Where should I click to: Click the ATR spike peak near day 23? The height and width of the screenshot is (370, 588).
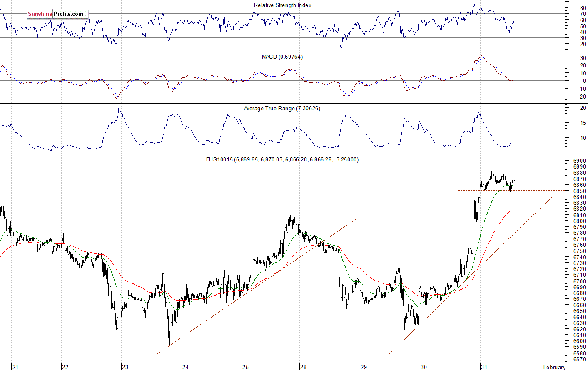pos(119,108)
